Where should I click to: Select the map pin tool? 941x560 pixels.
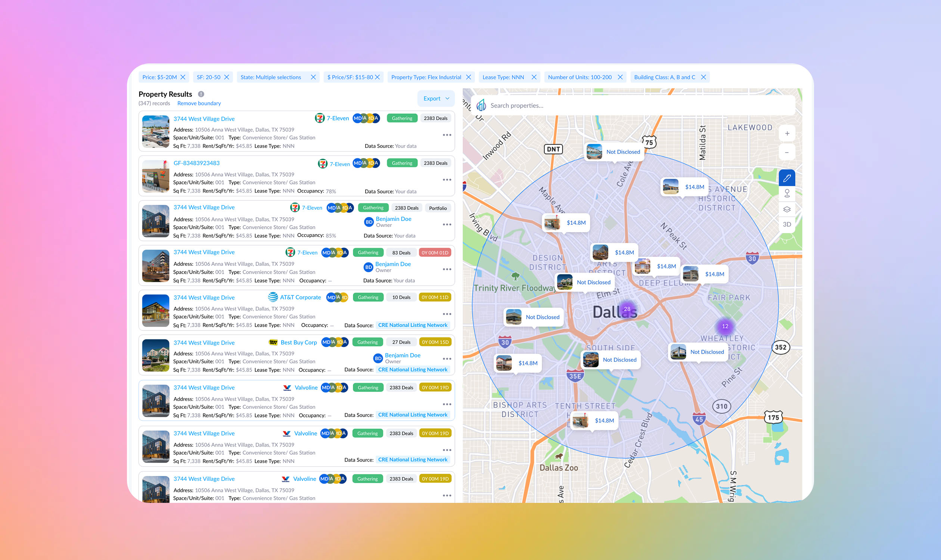pyautogui.click(x=787, y=193)
